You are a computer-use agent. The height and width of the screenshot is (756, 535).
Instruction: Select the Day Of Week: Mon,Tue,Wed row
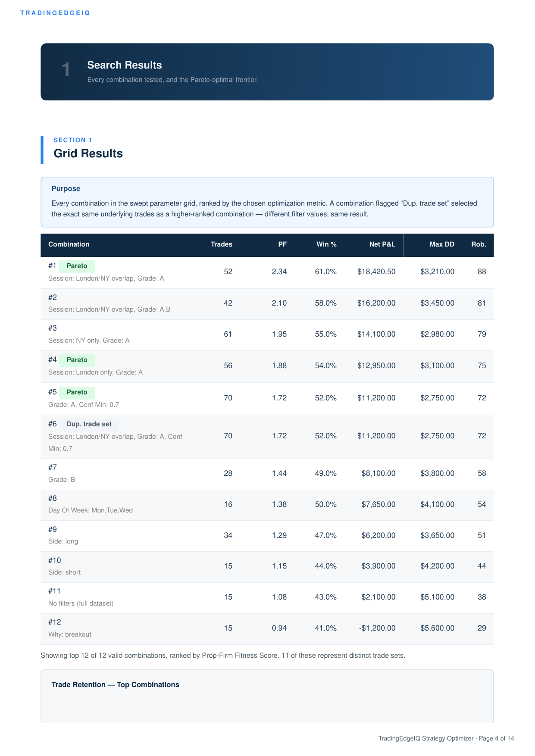[267, 505]
